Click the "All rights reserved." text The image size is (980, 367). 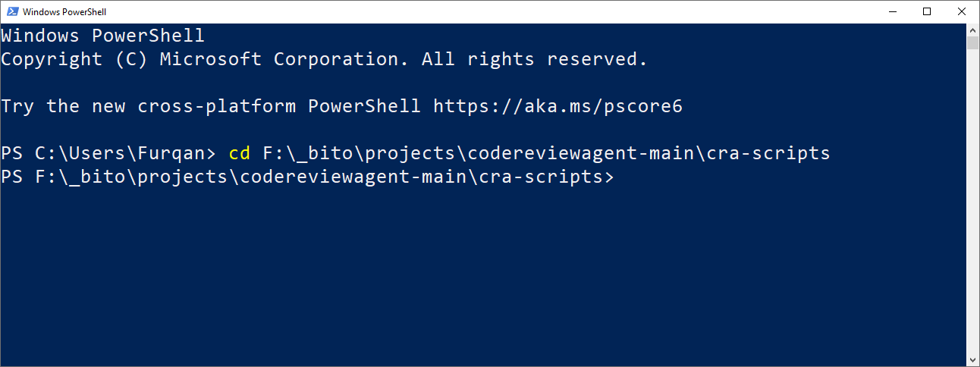[x=535, y=59]
